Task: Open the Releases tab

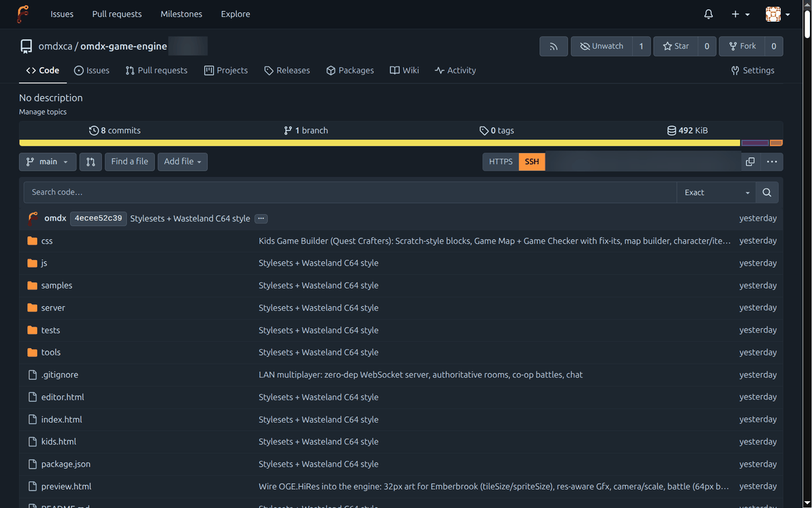Action: [x=287, y=70]
